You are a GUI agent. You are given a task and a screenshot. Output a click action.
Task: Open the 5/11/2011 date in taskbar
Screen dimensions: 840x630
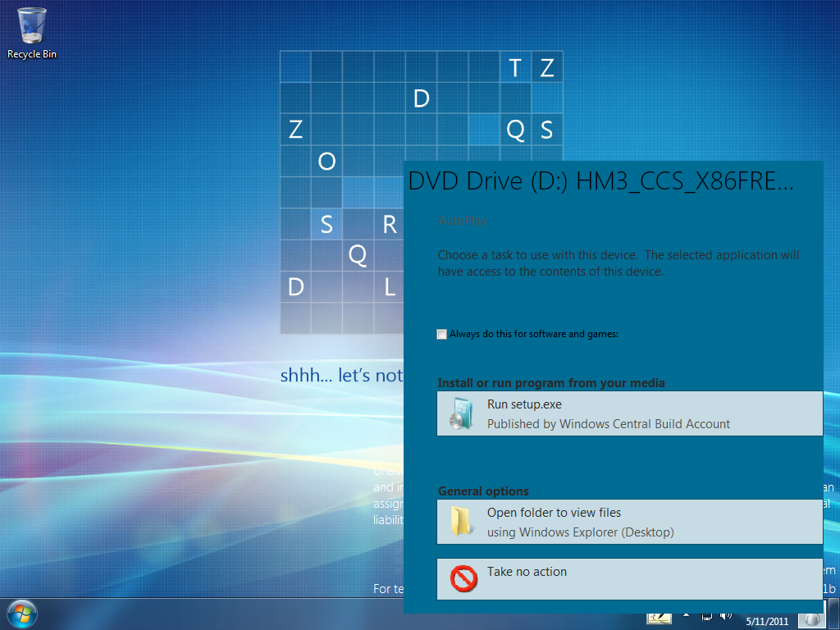pos(767,622)
